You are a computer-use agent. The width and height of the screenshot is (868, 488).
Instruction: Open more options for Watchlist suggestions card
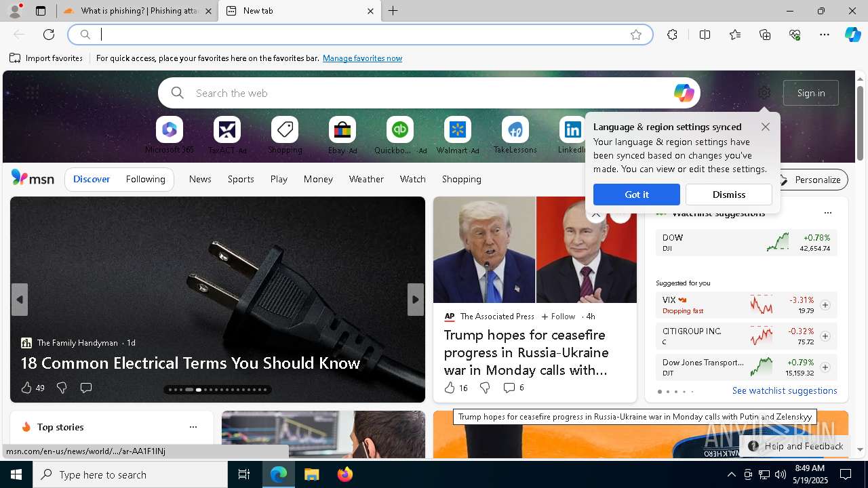827,213
